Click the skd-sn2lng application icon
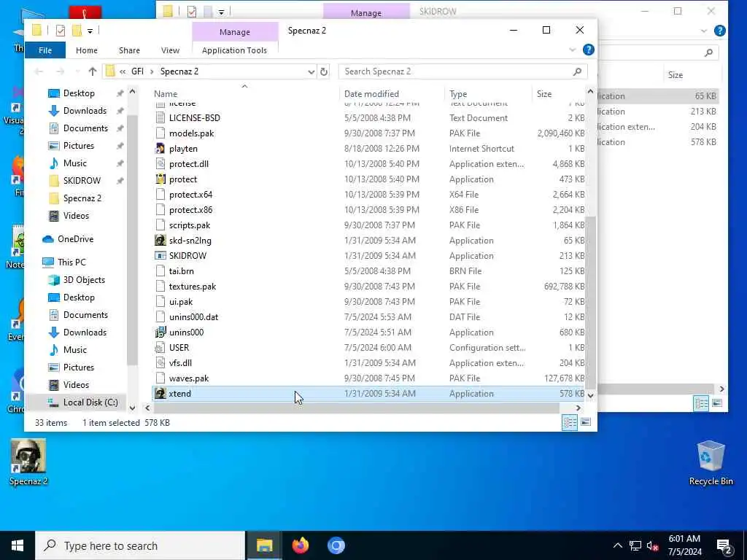The image size is (747, 560). [x=160, y=241]
